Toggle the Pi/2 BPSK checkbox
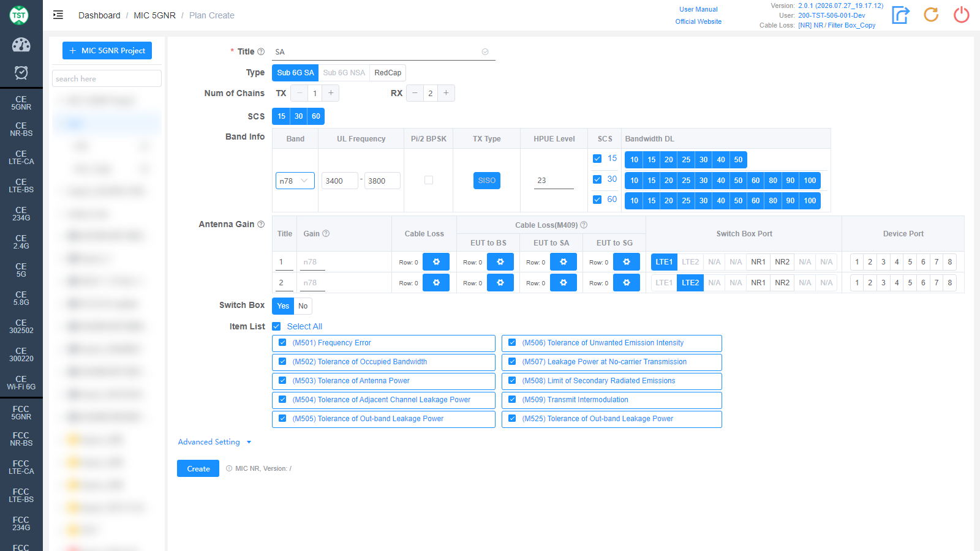 tap(429, 180)
